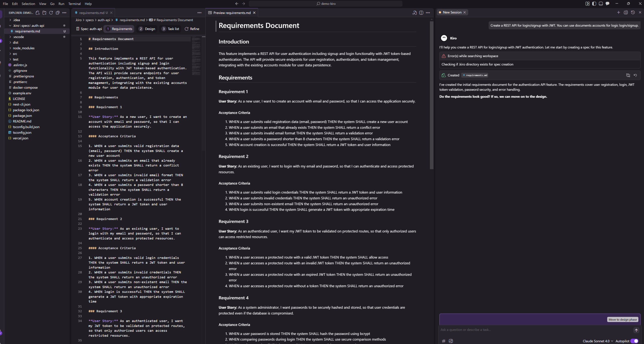The width and height of the screenshot is (644, 344).
Task: Click the Refine button
Action: point(192,29)
